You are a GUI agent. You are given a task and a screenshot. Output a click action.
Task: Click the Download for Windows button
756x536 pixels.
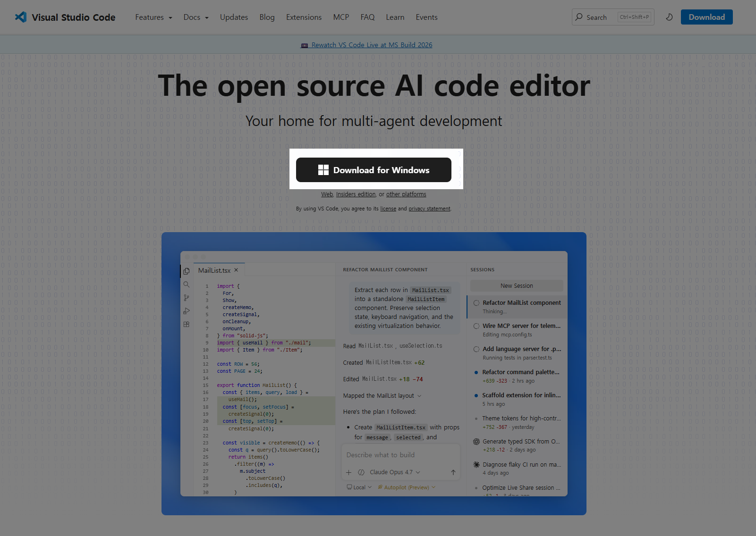pyautogui.click(x=374, y=170)
